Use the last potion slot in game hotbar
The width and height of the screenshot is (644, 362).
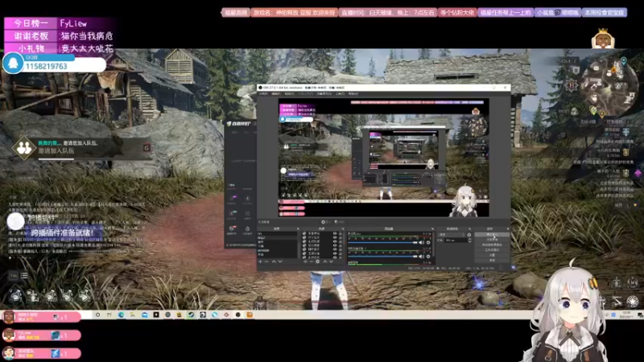click(85, 295)
